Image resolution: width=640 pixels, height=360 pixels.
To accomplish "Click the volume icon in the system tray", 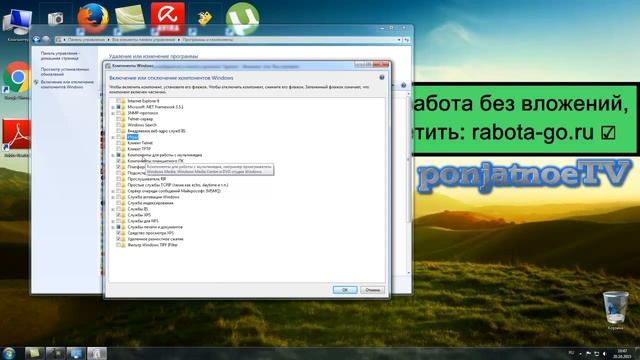I will [x=604, y=353].
